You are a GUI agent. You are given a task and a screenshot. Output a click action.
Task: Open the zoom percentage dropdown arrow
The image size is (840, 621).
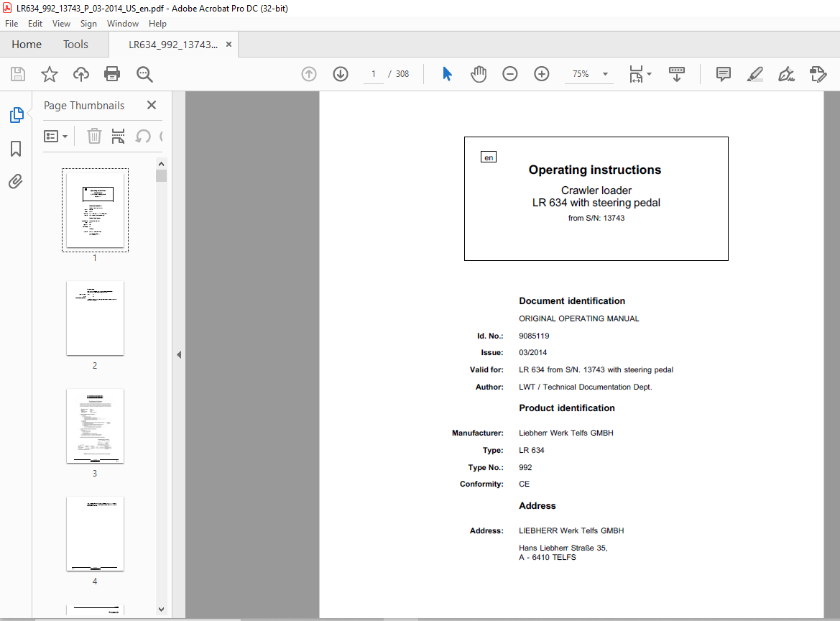click(x=605, y=74)
